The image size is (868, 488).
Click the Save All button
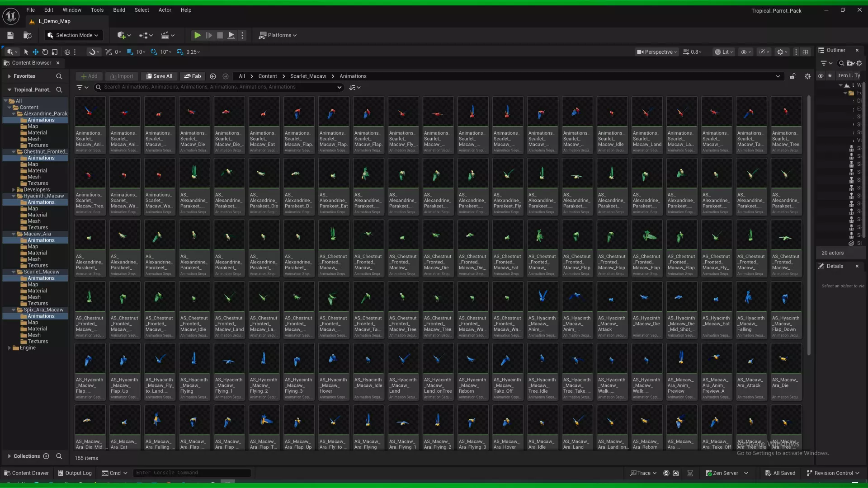point(159,76)
